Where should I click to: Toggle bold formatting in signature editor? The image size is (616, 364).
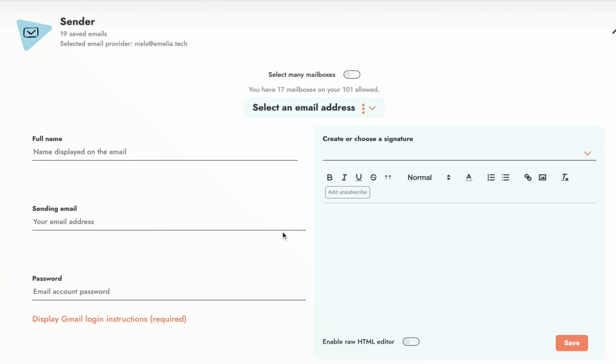[x=329, y=177]
